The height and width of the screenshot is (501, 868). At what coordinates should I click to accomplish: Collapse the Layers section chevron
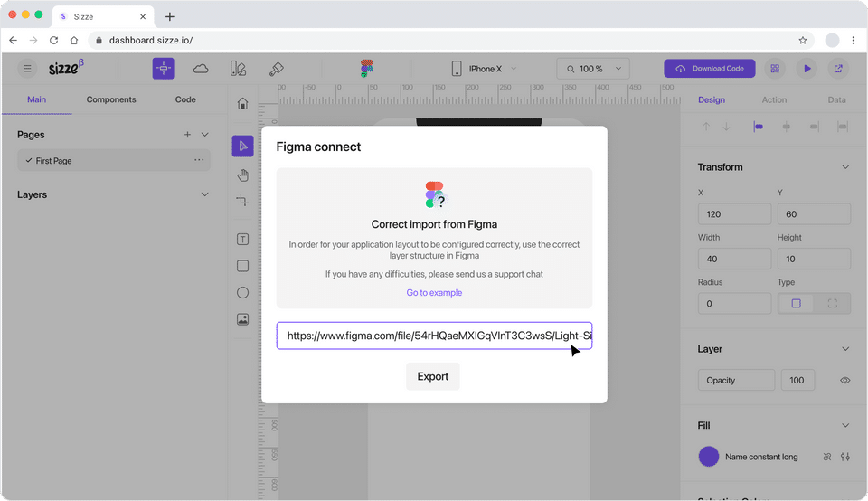pyautogui.click(x=205, y=194)
